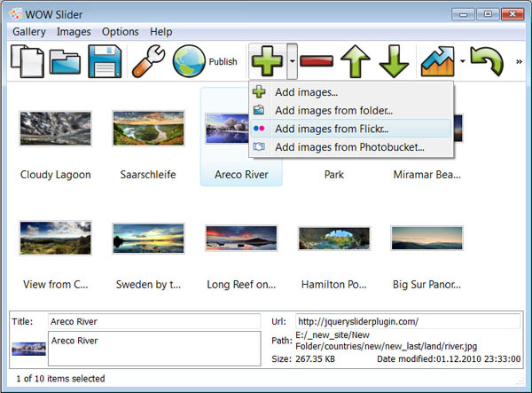
Task: Open a project via the folder icon
Action: coord(65,62)
